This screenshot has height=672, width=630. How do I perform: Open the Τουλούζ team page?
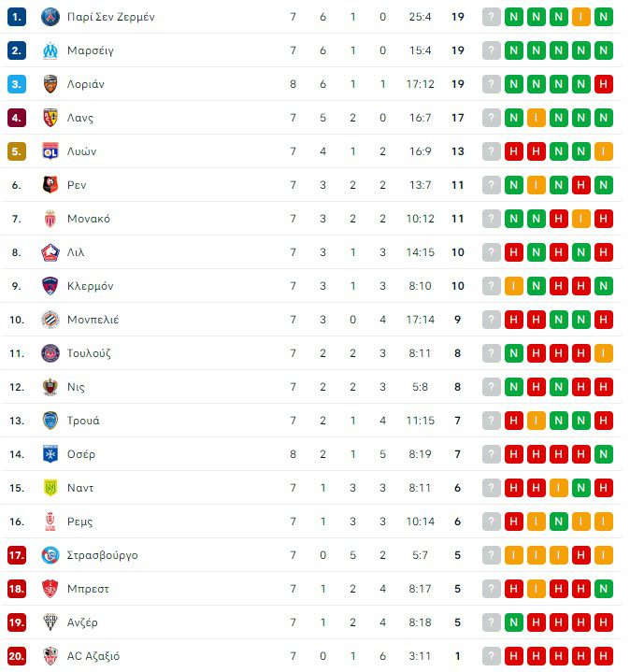click(89, 353)
